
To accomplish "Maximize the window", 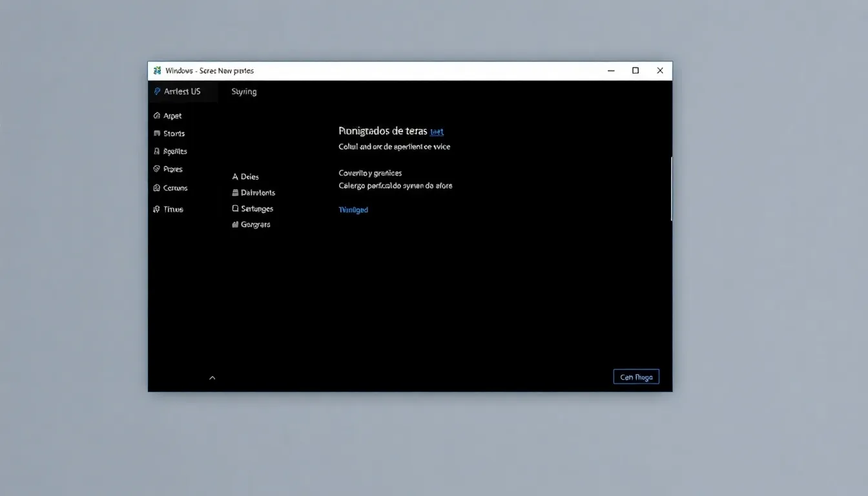I will pyautogui.click(x=635, y=70).
